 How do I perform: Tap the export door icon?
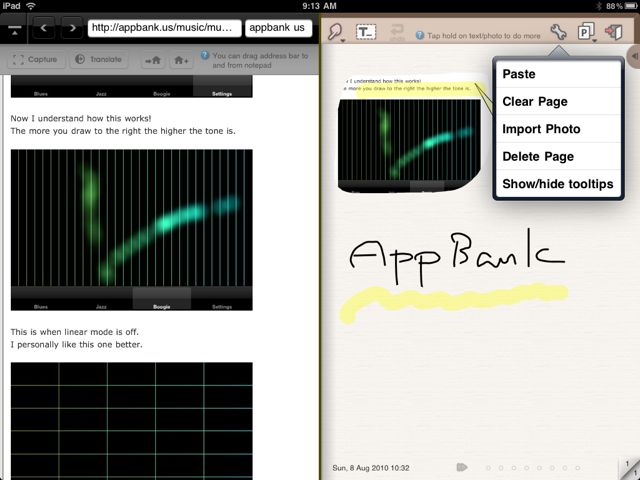coord(613,32)
